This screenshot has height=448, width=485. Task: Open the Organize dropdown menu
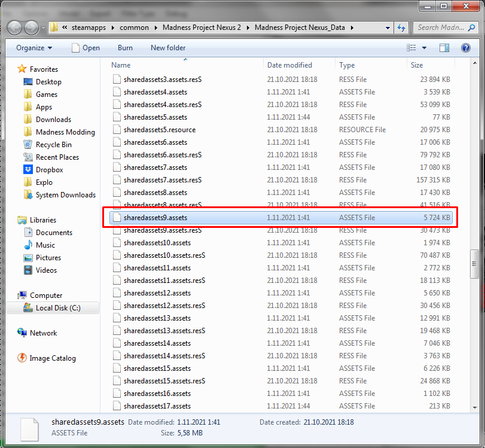point(34,48)
